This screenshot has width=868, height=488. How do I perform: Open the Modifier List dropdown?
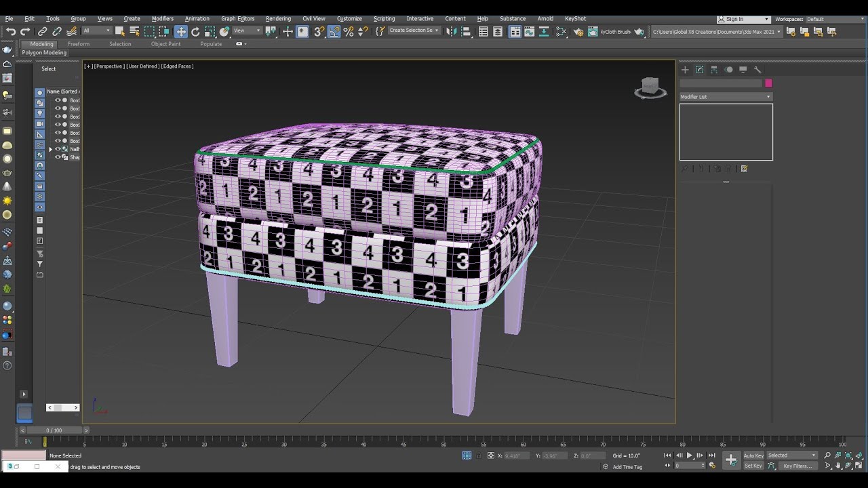(x=726, y=97)
